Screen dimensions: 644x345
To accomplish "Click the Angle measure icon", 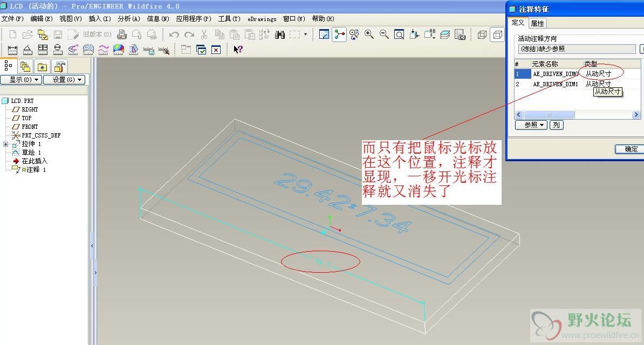I will pos(28,50).
